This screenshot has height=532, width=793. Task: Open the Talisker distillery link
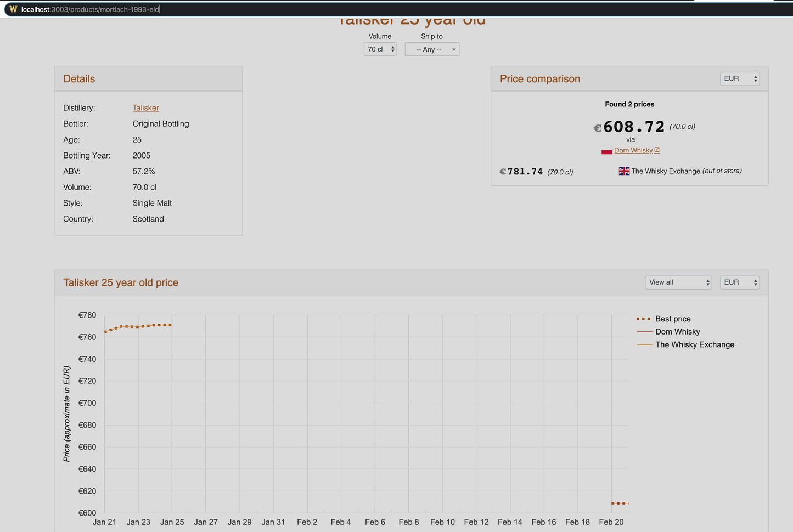tap(145, 108)
